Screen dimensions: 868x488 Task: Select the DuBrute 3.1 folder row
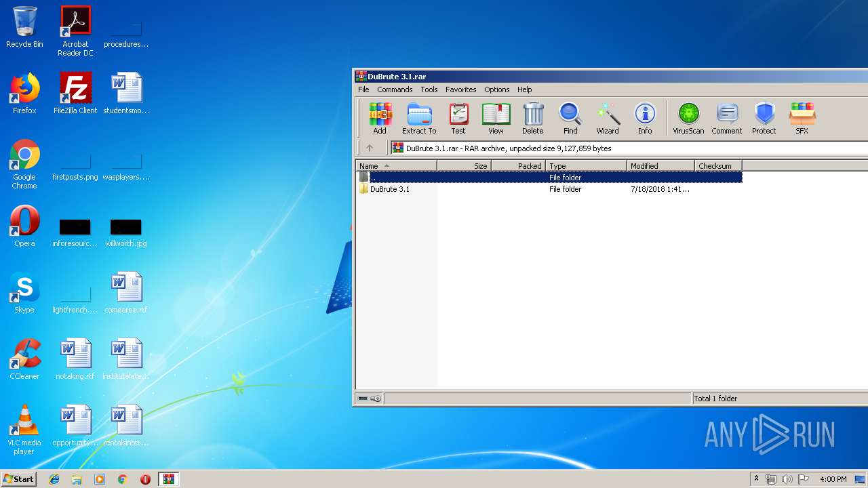(x=549, y=189)
